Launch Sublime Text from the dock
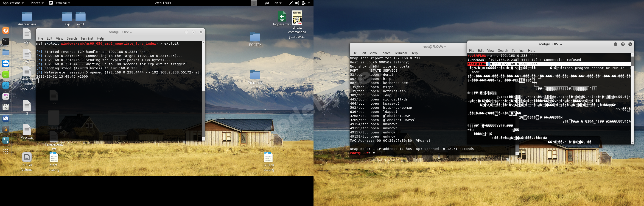Viewport: 644px width, 206px height. pyautogui.click(x=6, y=129)
